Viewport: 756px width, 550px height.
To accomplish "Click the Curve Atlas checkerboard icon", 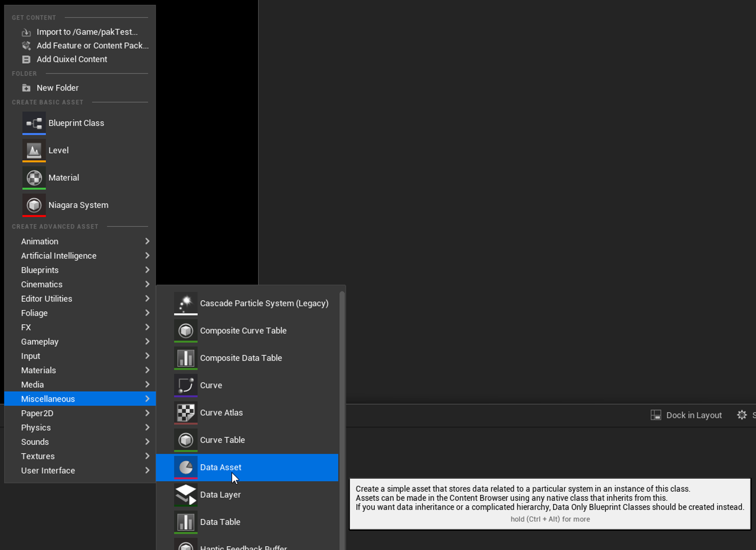I will pyautogui.click(x=186, y=413).
